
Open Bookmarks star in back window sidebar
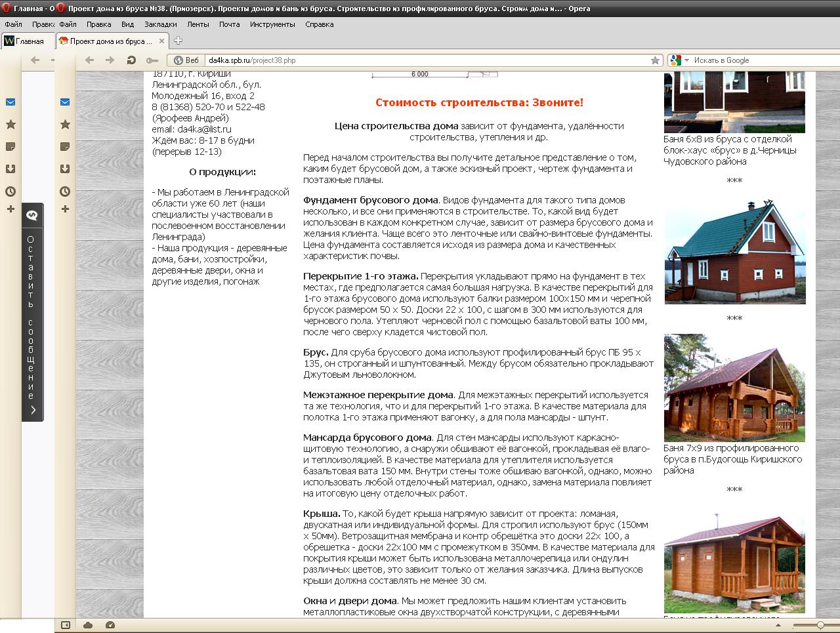10,125
